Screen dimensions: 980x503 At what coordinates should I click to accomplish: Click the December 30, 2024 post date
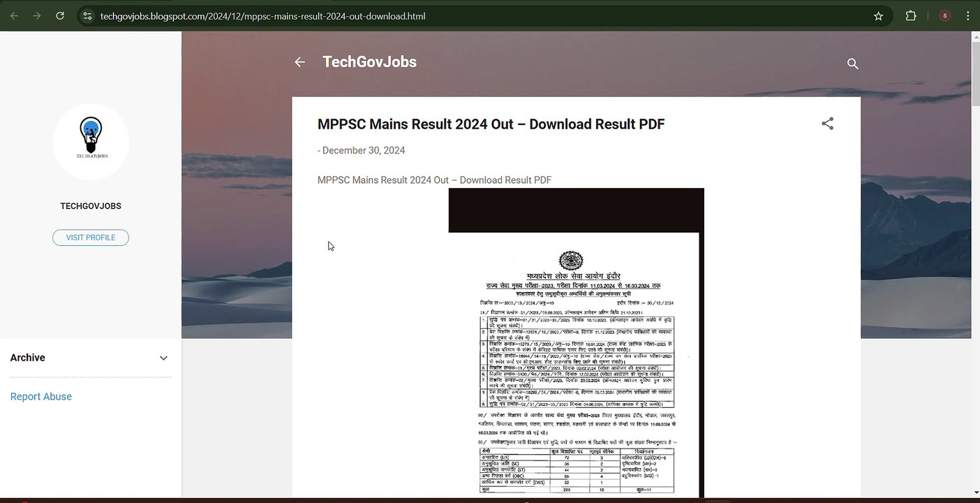click(364, 150)
